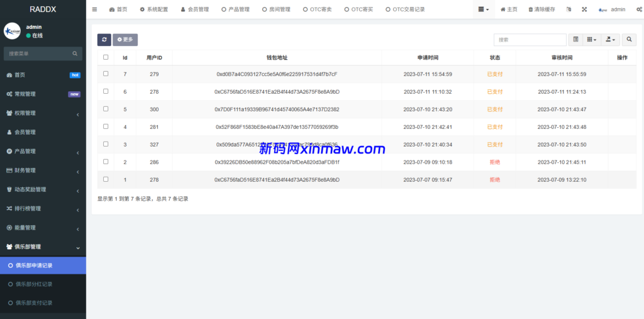644x319 pixels.
Task: Check the row with Id 2
Action: coord(106,162)
